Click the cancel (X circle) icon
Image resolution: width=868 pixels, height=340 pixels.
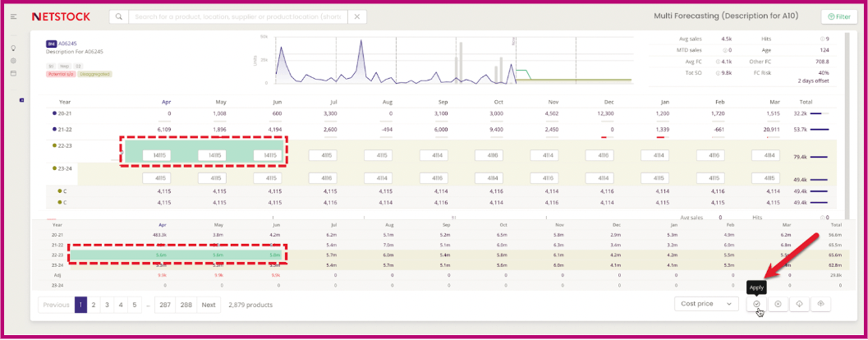778,304
